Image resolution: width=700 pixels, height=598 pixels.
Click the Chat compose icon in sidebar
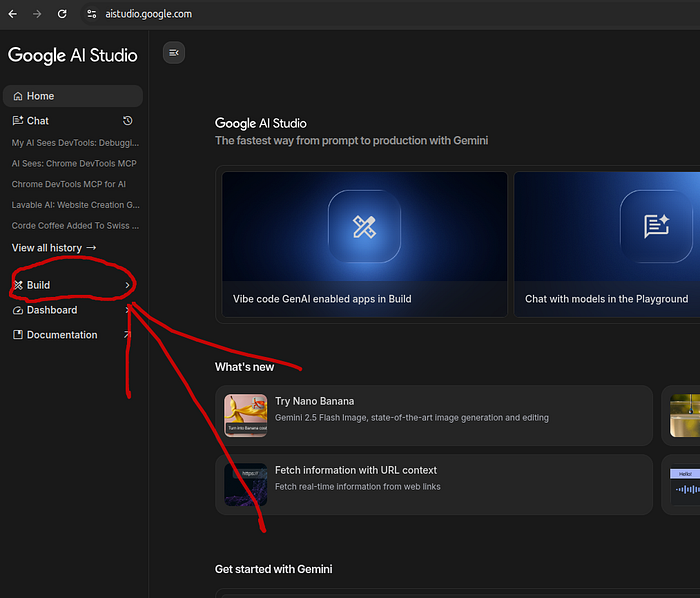(x=18, y=120)
